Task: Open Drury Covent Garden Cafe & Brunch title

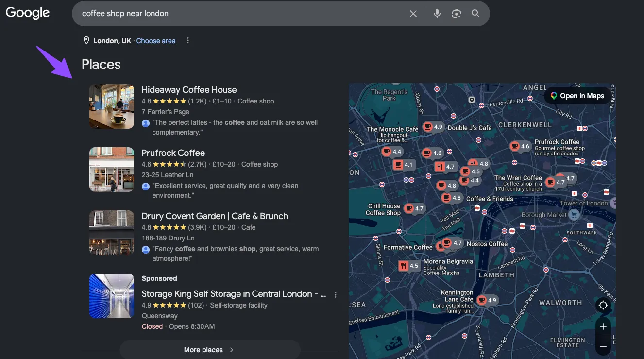Action: (215, 216)
